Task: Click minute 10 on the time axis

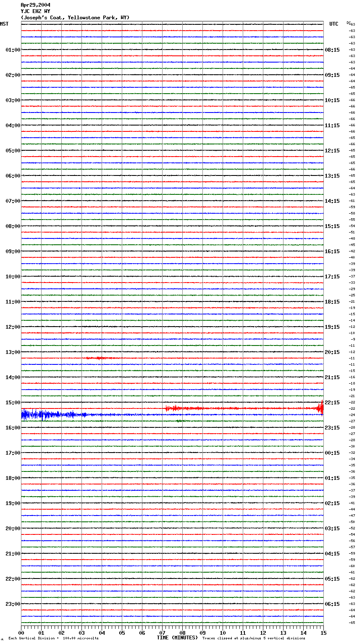Action: (x=223, y=632)
